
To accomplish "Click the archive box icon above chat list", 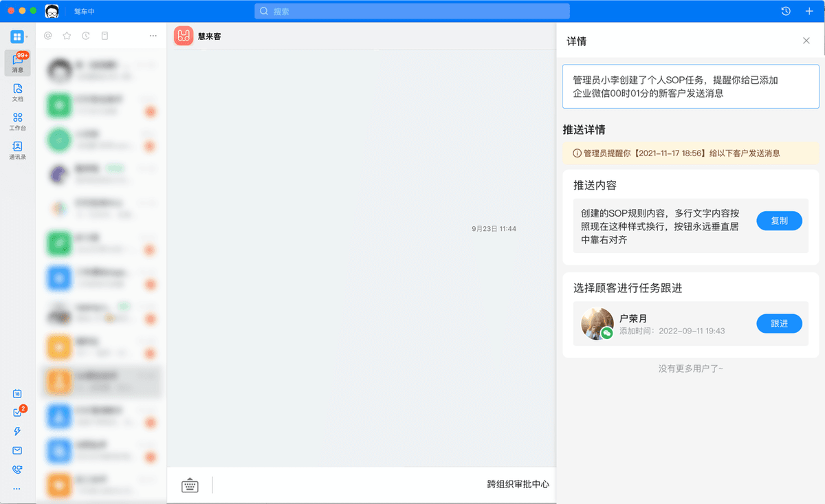I will [x=104, y=36].
